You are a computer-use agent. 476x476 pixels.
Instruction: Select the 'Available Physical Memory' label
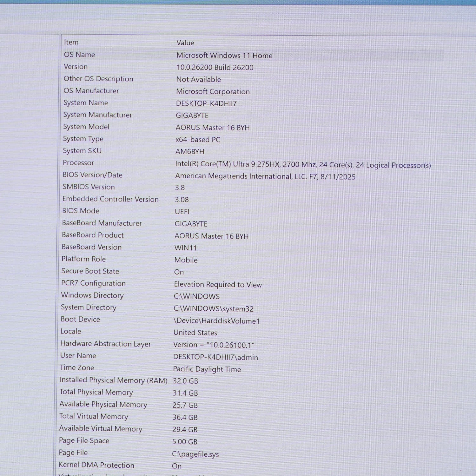103,404
